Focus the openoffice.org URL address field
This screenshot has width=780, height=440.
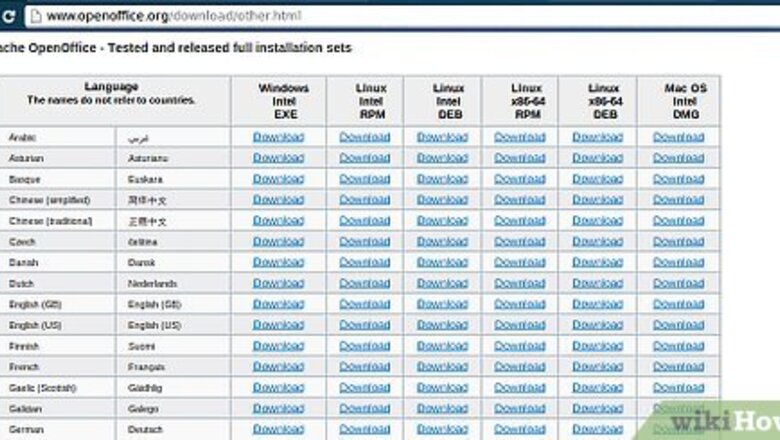tap(402, 16)
